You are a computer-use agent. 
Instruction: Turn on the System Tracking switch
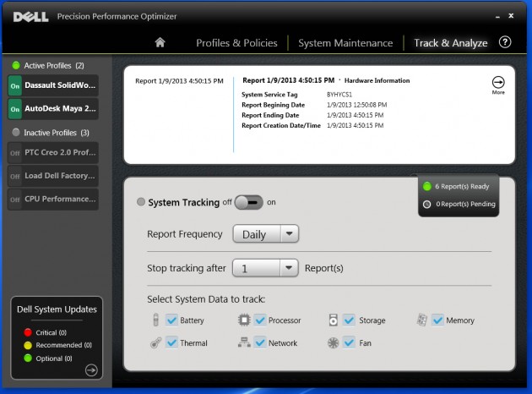click(249, 202)
